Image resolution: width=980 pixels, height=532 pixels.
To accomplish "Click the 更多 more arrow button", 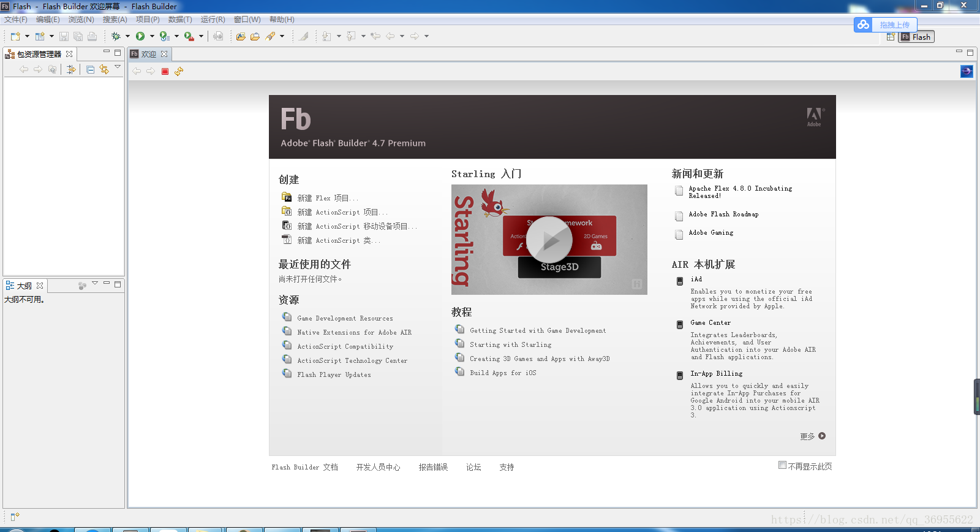I will coord(822,436).
